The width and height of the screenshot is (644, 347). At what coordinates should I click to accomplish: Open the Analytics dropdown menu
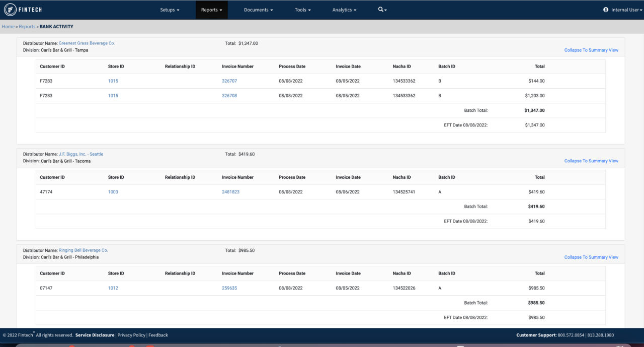[344, 10]
